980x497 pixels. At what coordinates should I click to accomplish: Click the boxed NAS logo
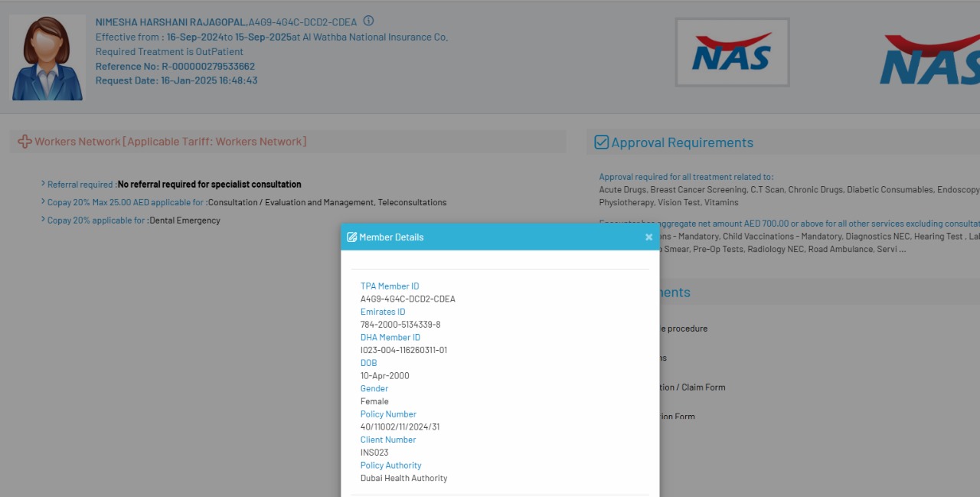click(x=732, y=53)
